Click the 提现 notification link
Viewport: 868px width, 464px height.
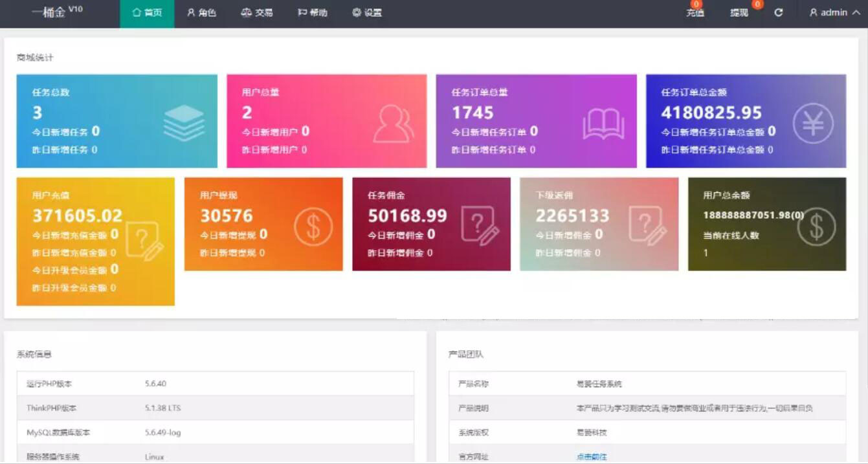739,13
